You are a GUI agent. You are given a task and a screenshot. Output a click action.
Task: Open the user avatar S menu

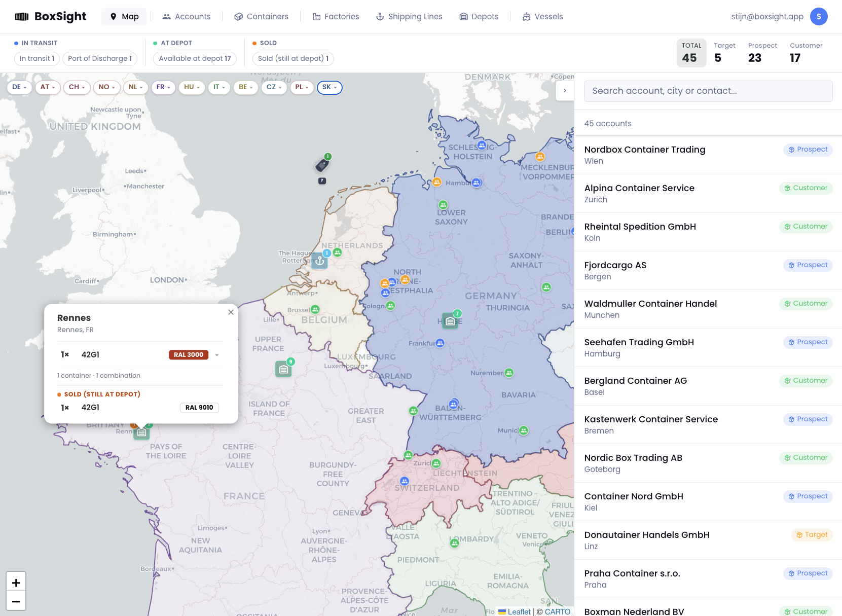click(819, 17)
